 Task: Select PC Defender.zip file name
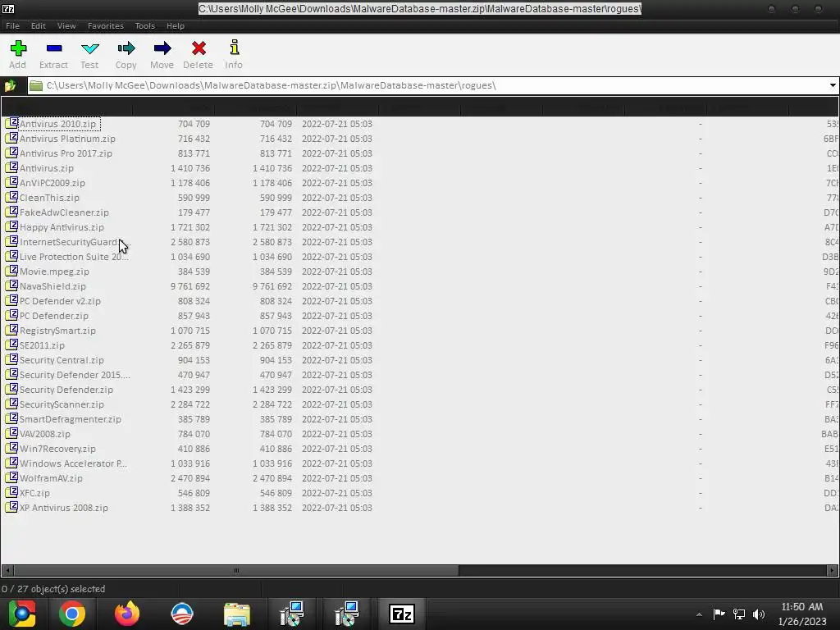(x=54, y=316)
